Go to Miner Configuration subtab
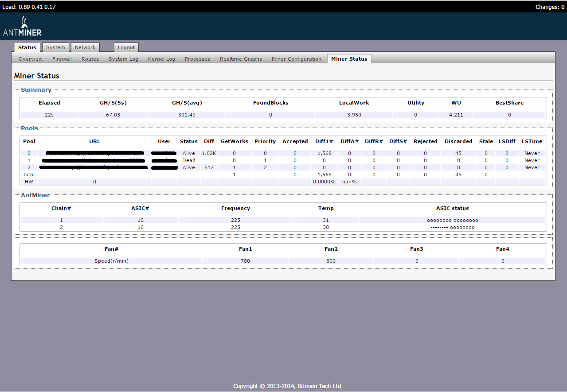567x392 pixels. point(297,59)
